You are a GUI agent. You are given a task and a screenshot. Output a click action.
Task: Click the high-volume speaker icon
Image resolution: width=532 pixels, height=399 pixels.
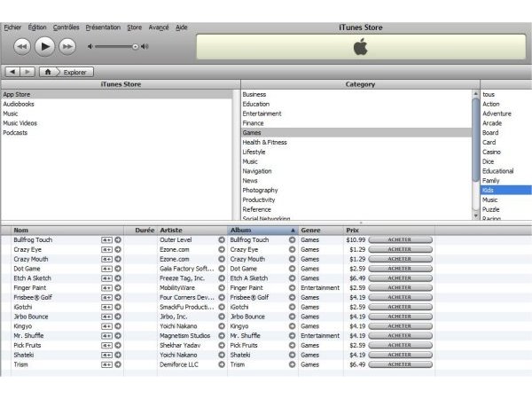click(x=145, y=46)
